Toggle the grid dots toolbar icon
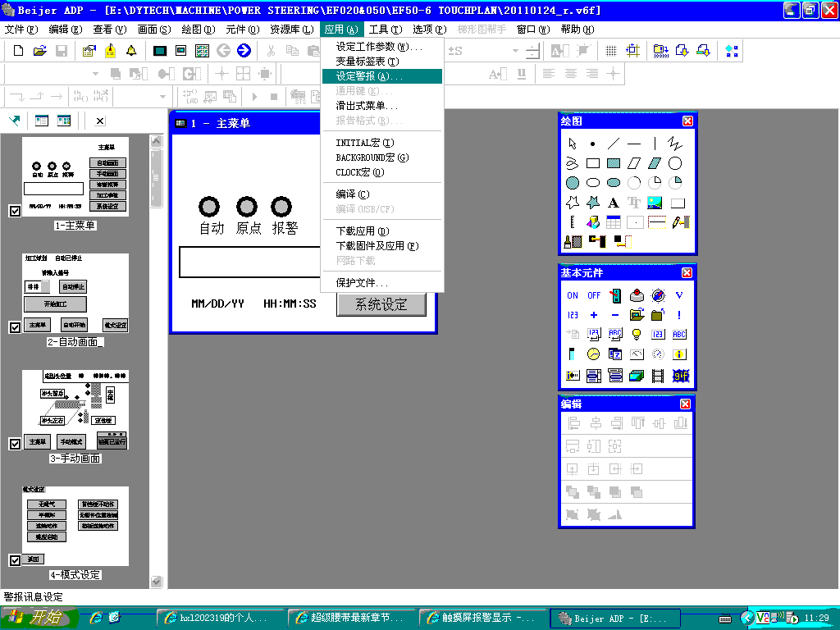The image size is (840, 630). point(611,51)
